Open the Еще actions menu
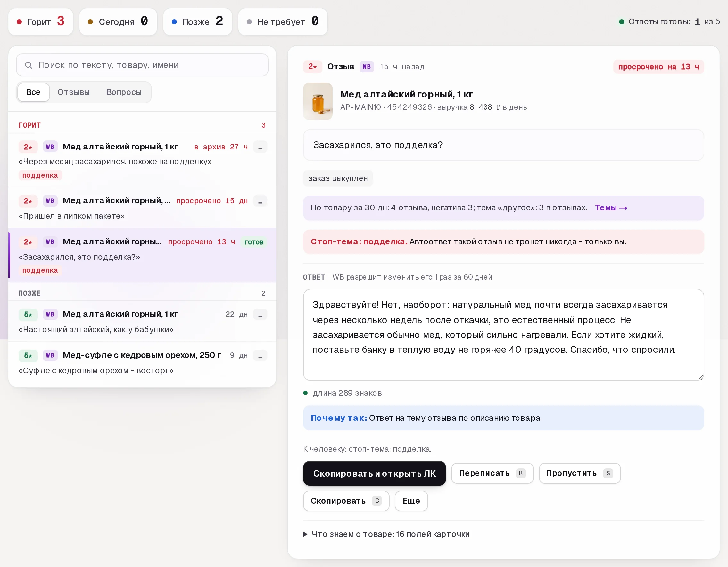The height and width of the screenshot is (567, 728). click(411, 501)
